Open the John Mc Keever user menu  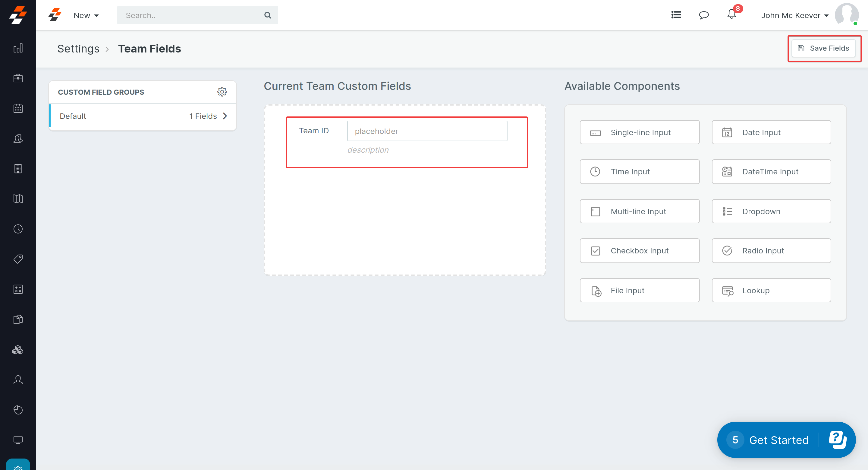pyautogui.click(x=794, y=15)
